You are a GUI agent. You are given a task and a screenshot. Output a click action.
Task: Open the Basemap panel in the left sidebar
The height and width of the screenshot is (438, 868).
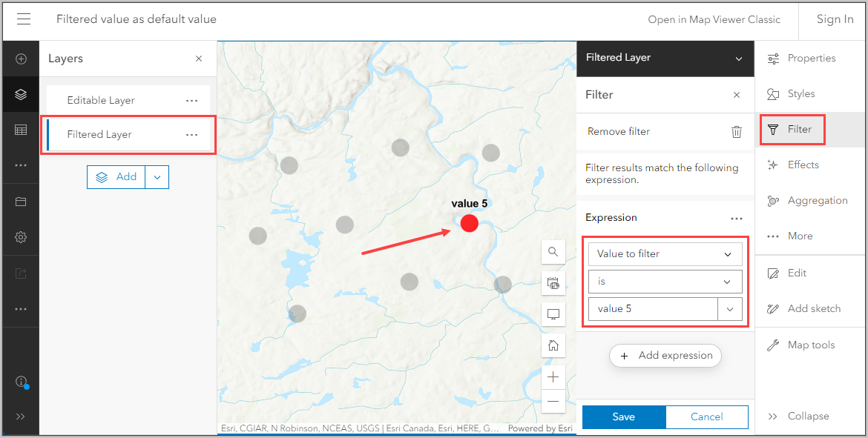coord(21,201)
